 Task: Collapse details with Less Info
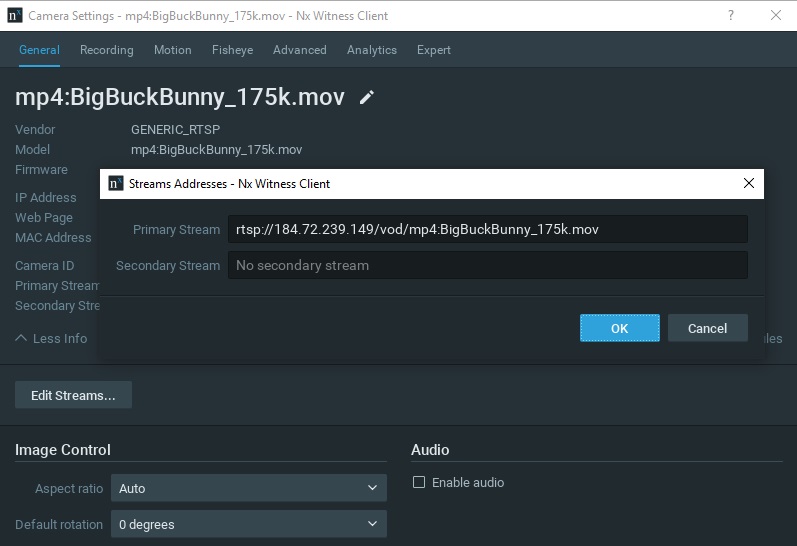51,338
